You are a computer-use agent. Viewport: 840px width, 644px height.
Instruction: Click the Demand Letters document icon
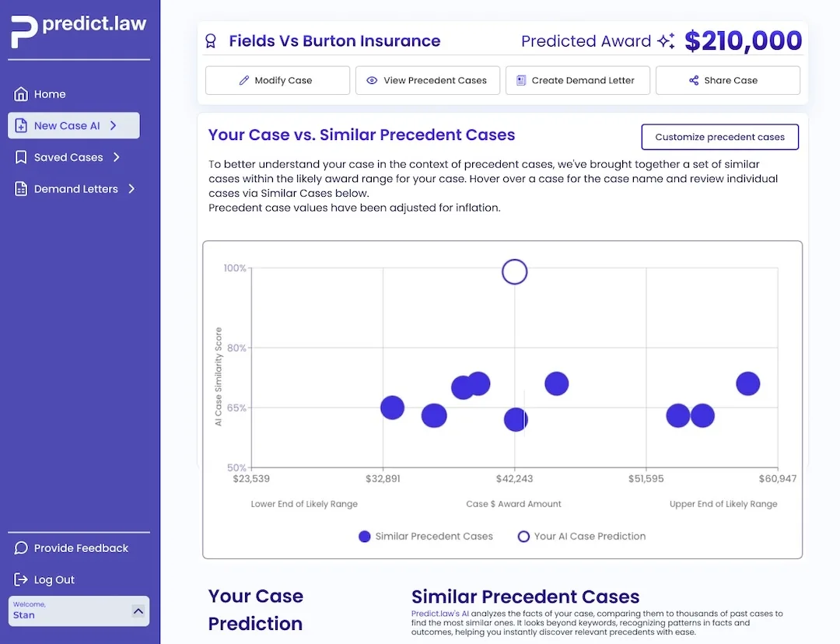click(21, 189)
